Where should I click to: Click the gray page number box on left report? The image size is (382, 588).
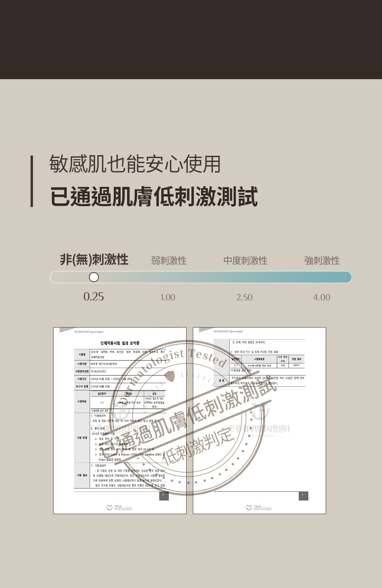(x=164, y=496)
